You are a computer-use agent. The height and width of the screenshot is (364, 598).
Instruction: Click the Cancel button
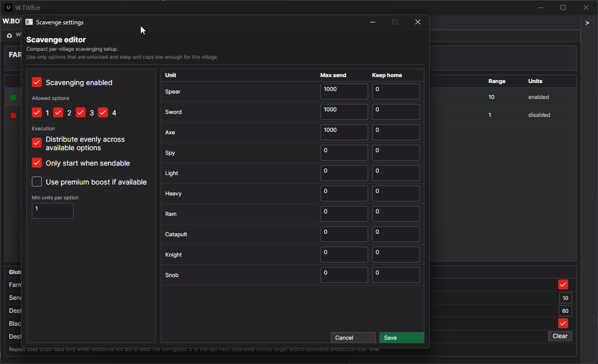(x=353, y=338)
